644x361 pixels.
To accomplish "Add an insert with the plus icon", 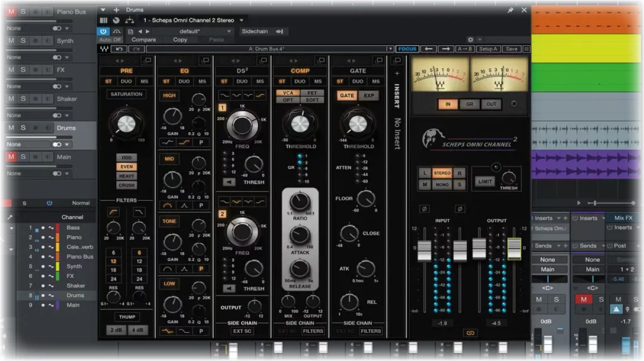I will point(397,73).
